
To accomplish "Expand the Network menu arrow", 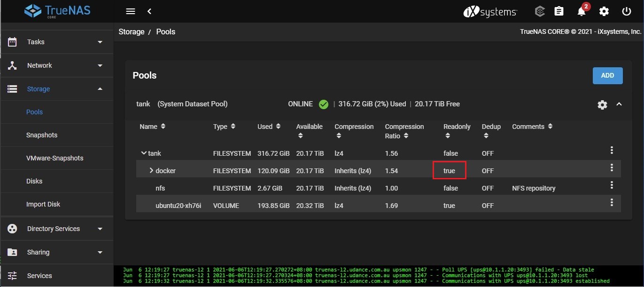I will coord(100,65).
